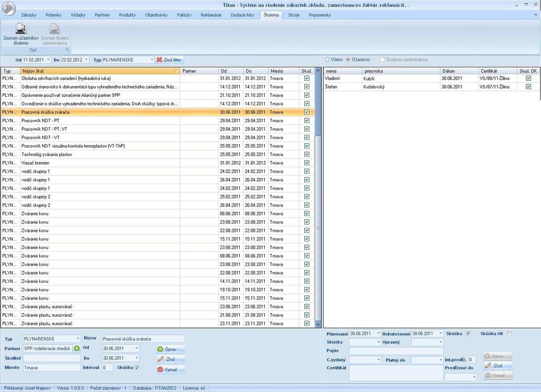Open the Plánované date dropdown

(378, 334)
